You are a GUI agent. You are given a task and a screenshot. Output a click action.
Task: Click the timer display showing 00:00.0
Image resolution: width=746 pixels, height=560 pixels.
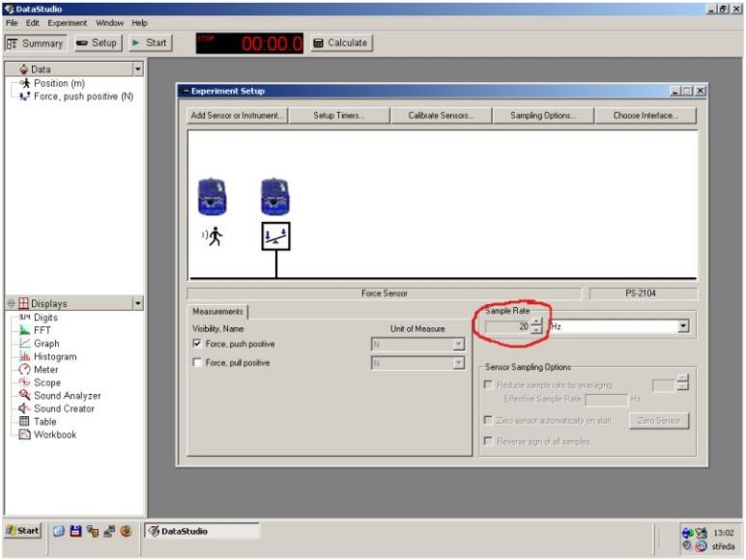click(x=249, y=43)
